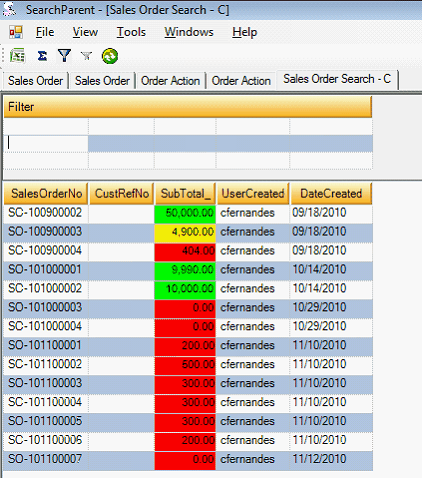This screenshot has width=423, height=479.
Task: Select the Sales Order Search - C tab
Action: pos(337,79)
